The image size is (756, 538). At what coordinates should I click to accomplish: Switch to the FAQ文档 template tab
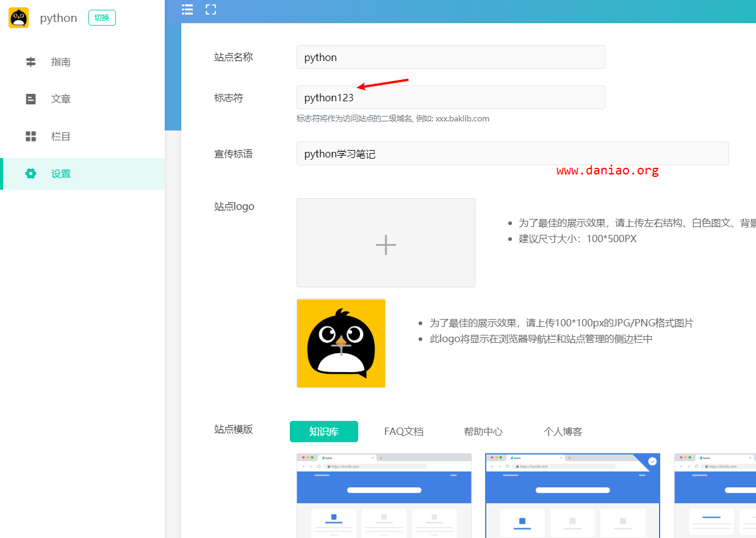[403, 431]
